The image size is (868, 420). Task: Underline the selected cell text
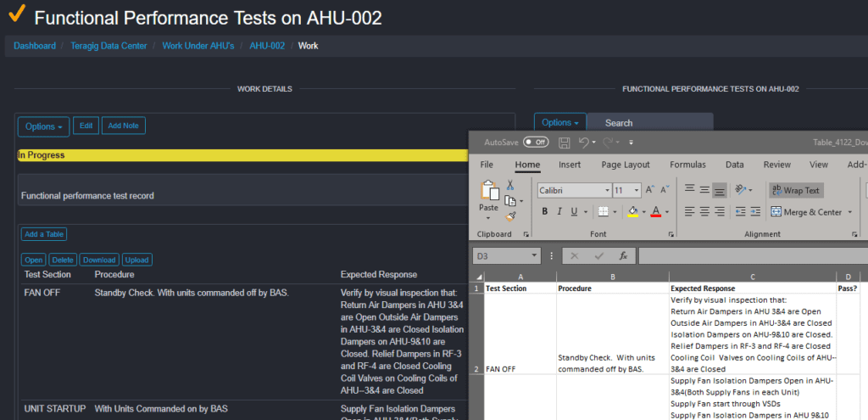(574, 211)
